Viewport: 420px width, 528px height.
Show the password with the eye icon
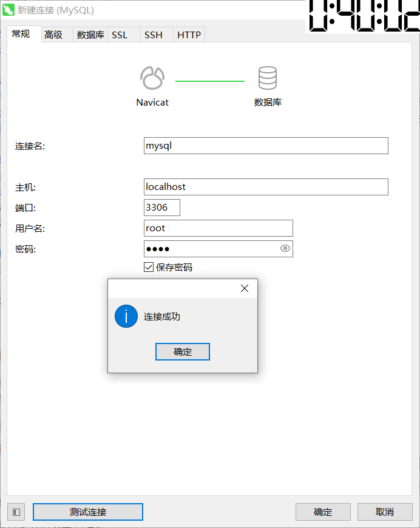click(x=285, y=248)
